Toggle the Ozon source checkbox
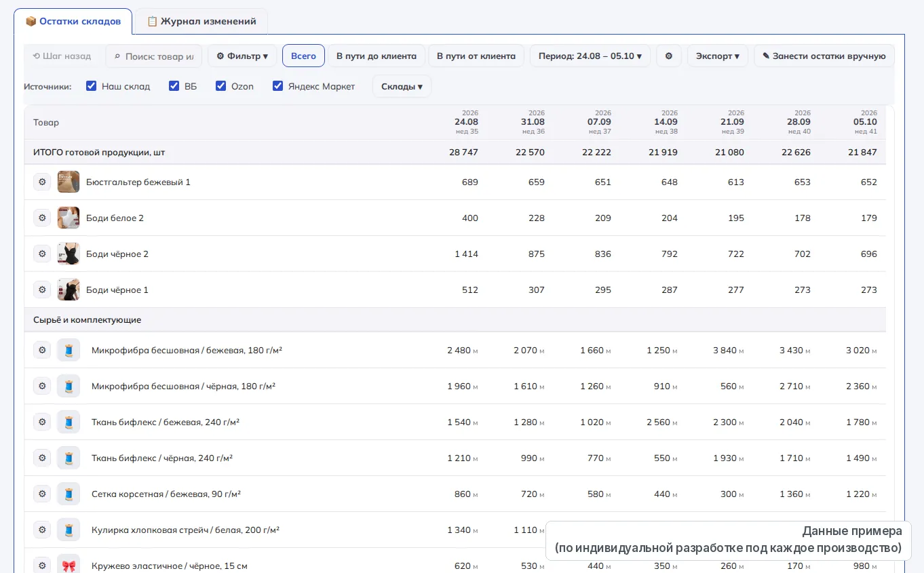This screenshot has height=573, width=924. click(x=221, y=86)
